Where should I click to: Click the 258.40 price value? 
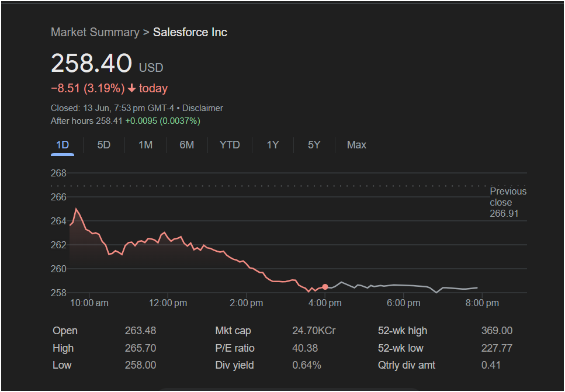point(92,63)
